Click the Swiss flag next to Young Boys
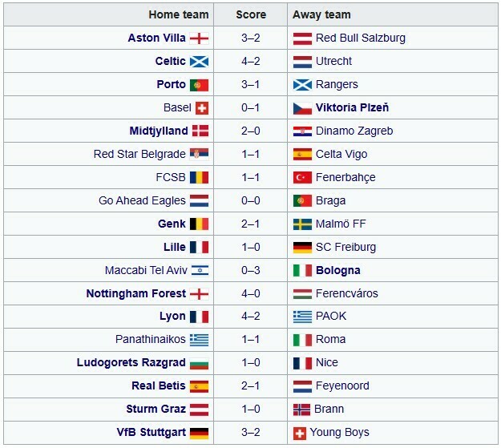Screen dimensions: 501x448 tap(302, 434)
